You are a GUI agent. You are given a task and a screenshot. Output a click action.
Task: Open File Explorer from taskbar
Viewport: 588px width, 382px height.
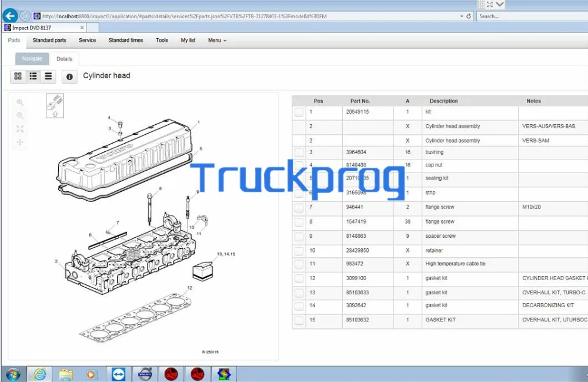(x=66, y=374)
